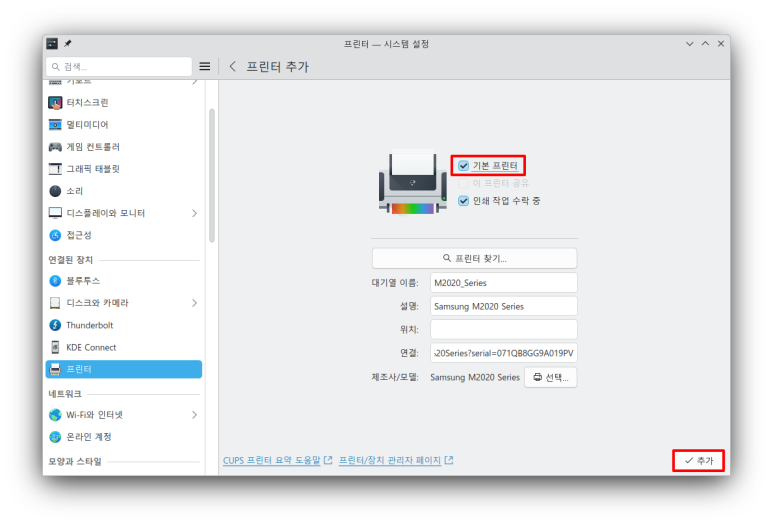Click the 게임 컨트롤러 label
Image resolution: width=773 pixels, height=526 pixels.
click(93, 147)
